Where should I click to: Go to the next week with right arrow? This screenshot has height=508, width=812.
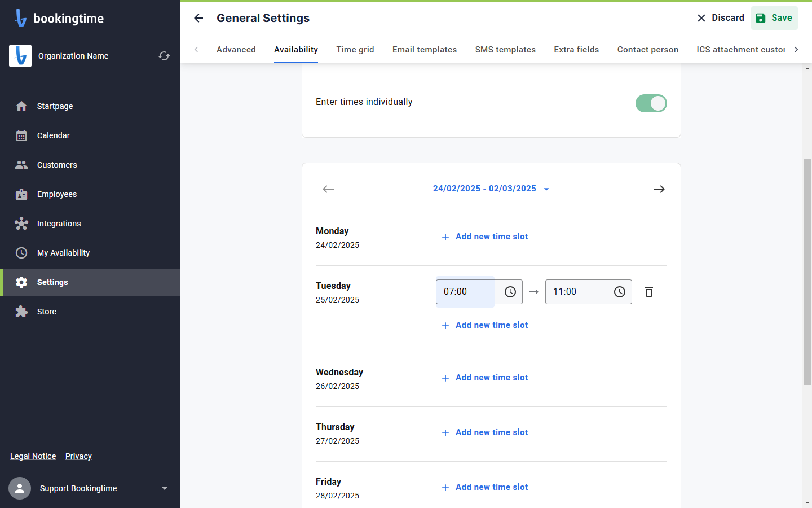659,189
